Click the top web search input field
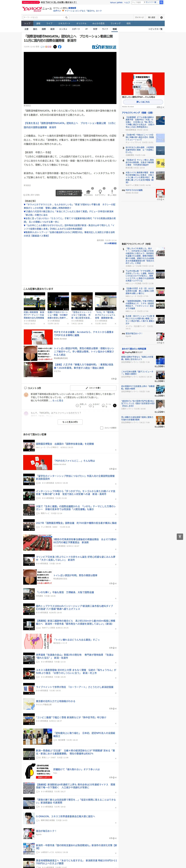This screenshot has width=186, height=868. pos(137,2)
